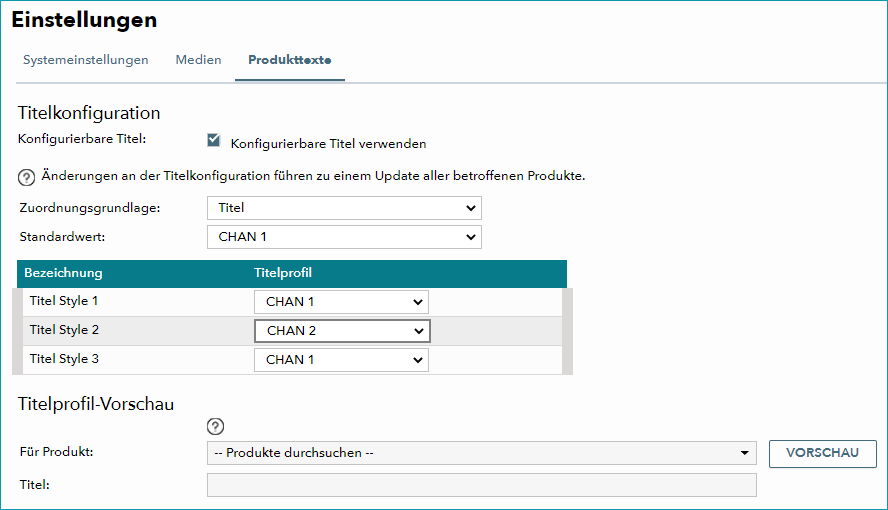Click the help icon beside the update notice

tap(26, 177)
